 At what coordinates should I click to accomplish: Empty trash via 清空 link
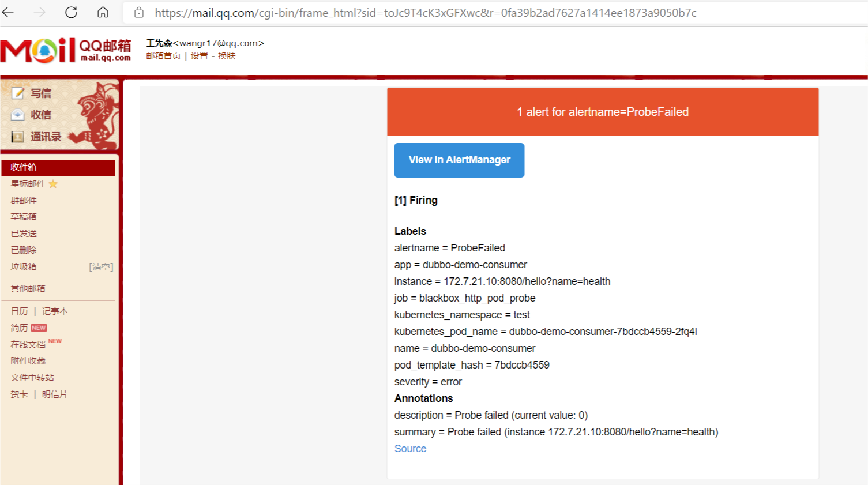(x=101, y=267)
